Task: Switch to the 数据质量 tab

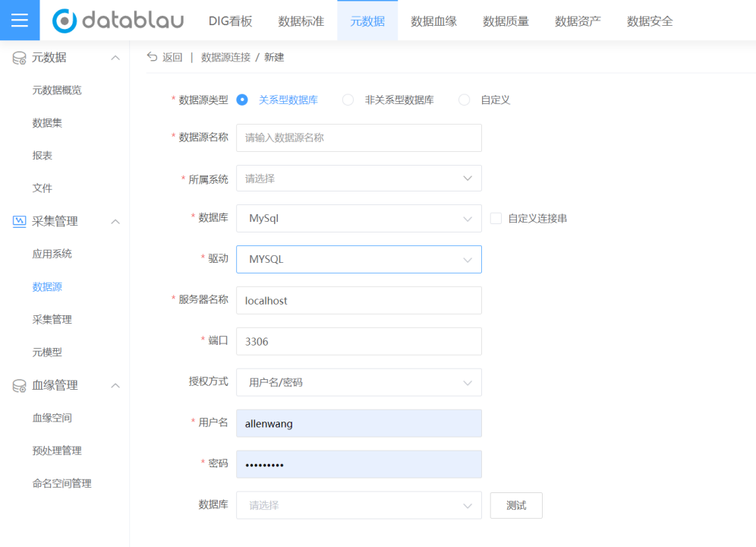Action: coord(506,21)
